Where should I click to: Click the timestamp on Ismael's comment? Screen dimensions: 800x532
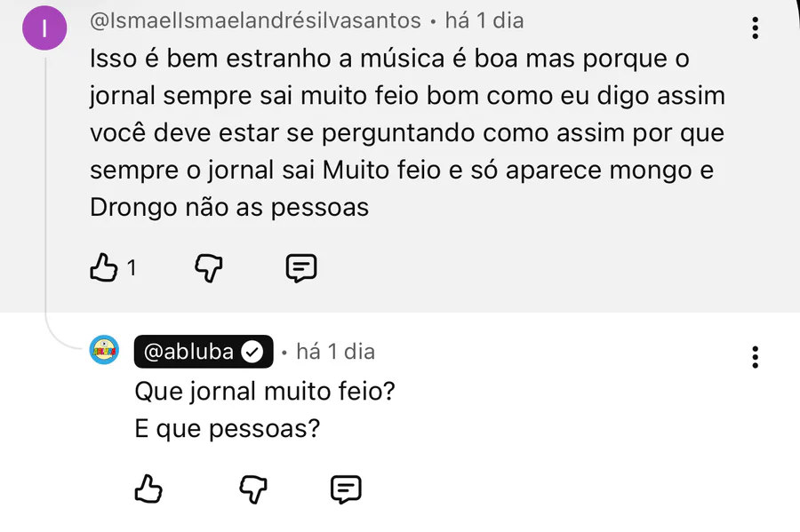484,20
